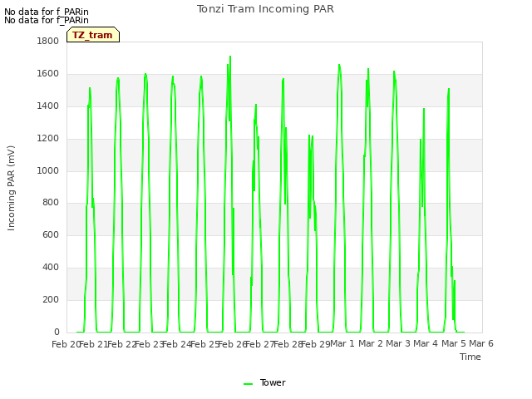Click the Mar 6 date tick label
Image resolution: width=532 pixels, height=399 pixels.
[x=481, y=343]
